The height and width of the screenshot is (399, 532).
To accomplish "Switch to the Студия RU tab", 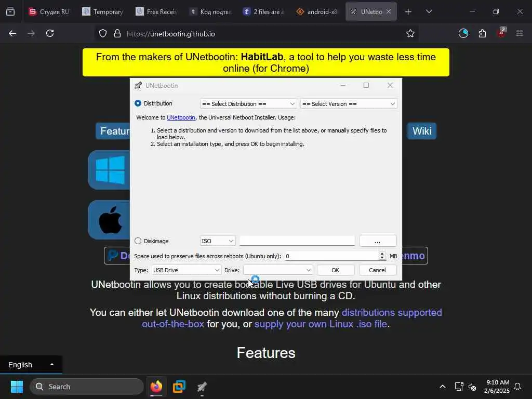I will pyautogui.click(x=49, y=11).
